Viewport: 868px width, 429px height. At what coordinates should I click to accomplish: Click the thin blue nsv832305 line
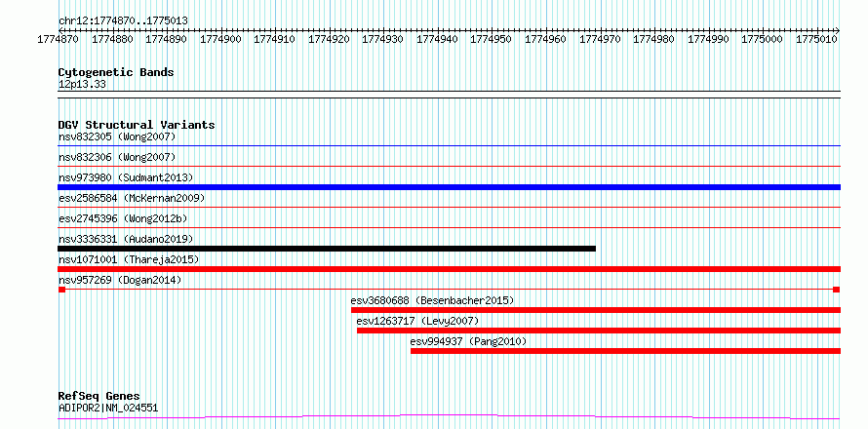click(x=449, y=145)
